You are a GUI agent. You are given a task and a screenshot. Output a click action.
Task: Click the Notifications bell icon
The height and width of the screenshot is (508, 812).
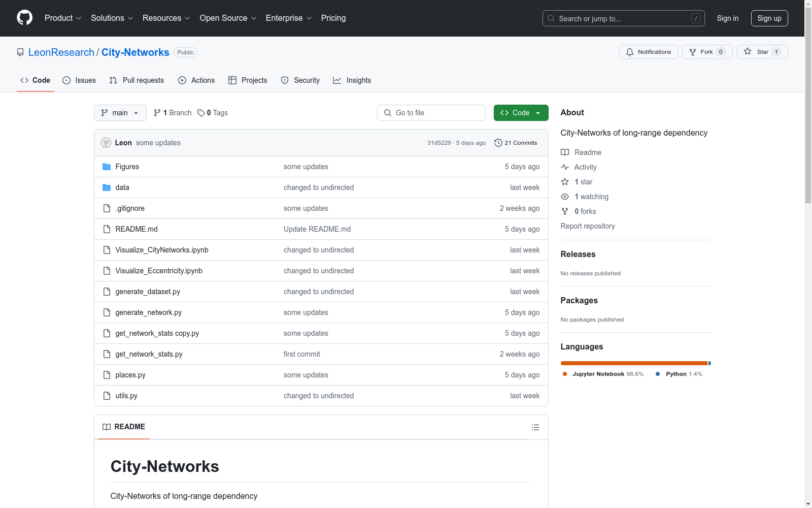click(x=630, y=52)
